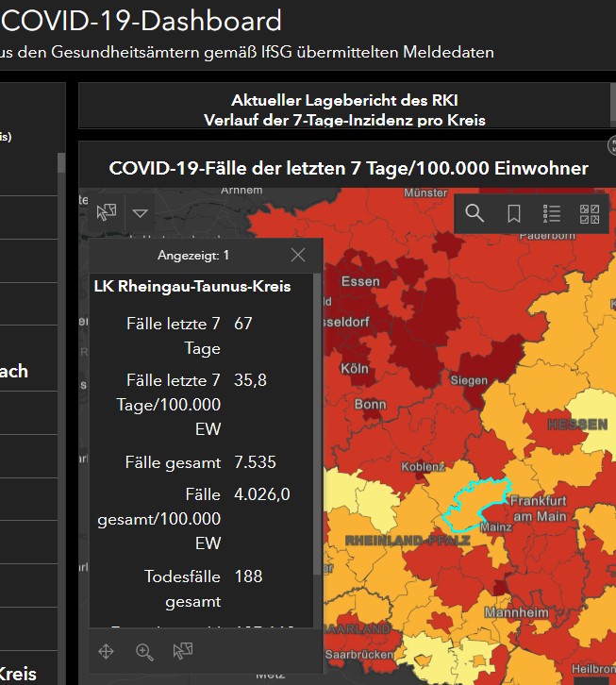This screenshot has height=685, width=616.
Task: Open the Aktueller Lagebericht des RKI link
Action: [343, 100]
